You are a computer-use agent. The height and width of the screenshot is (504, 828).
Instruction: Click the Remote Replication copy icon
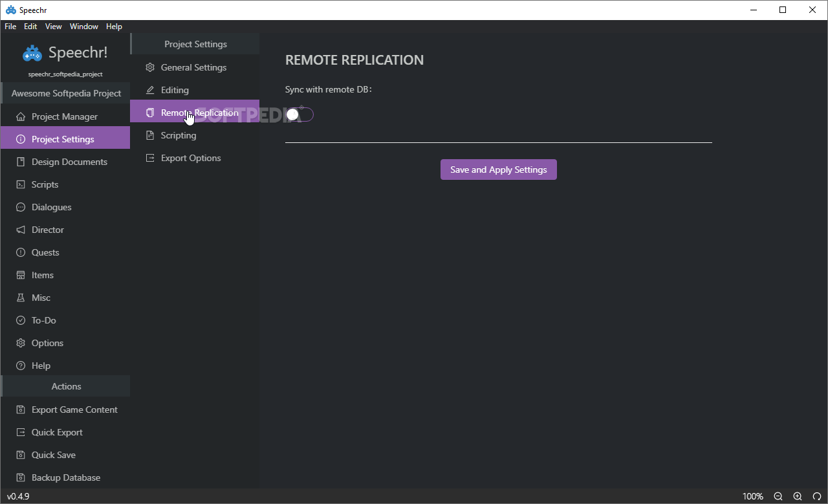click(x=150, y=113)
